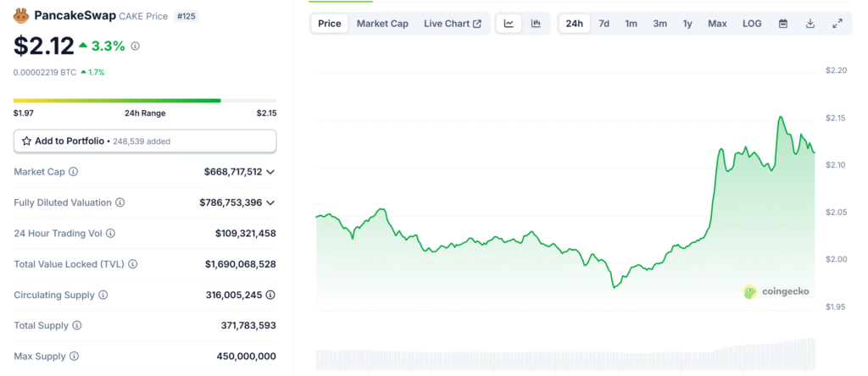Select the 24h time range
This screenshot has height=376, width=868.
(574, 24)
